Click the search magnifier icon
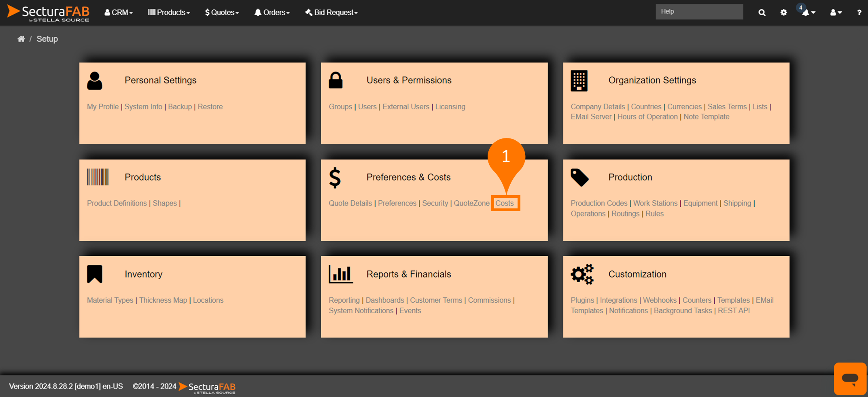The width and height of the screenshot is (868, 397). (x=762, y=13)
